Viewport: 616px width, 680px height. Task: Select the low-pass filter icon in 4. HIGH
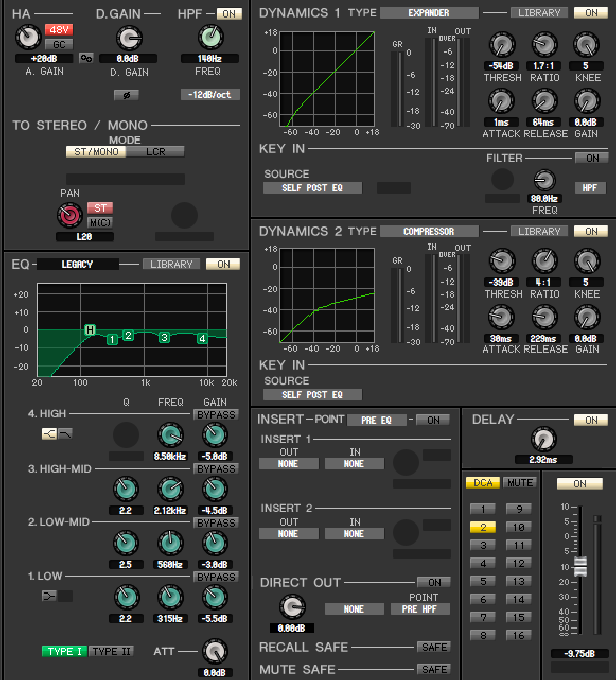65,434
